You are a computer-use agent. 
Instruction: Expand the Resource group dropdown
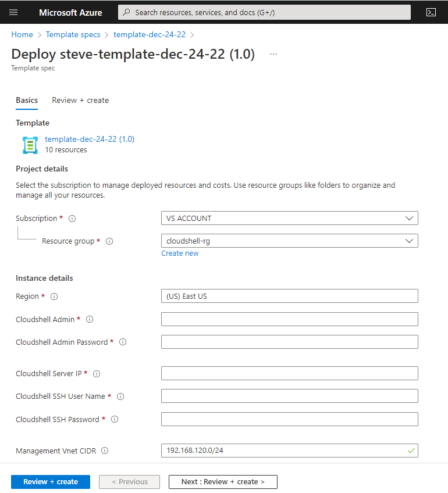pyautogui.click(x=289, y=241)
